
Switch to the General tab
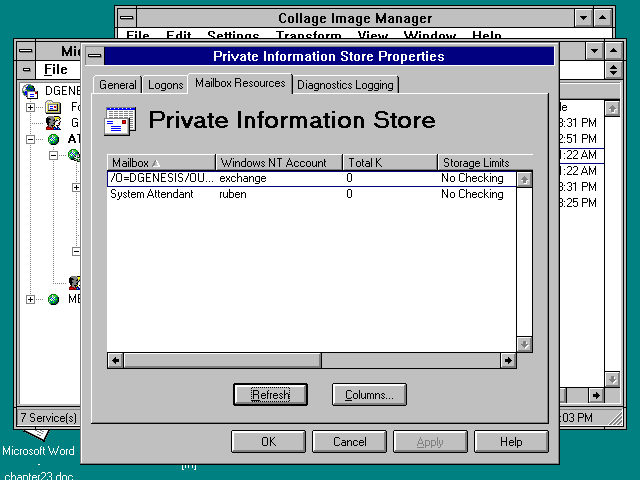tap(118, 85)
